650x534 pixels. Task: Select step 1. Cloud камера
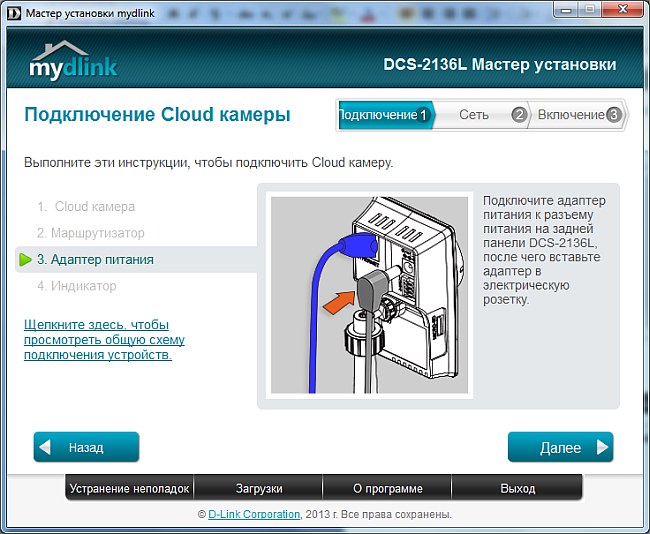click(x=86, y=207)
